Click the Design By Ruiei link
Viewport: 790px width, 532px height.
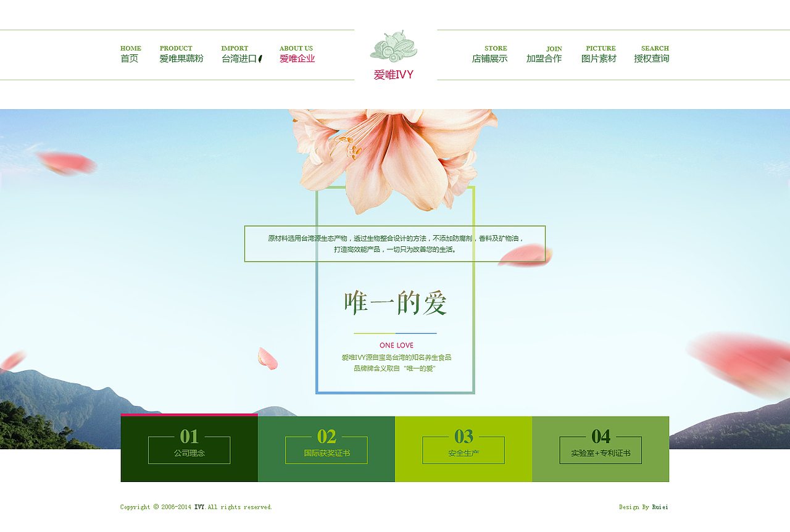(643, 507)
